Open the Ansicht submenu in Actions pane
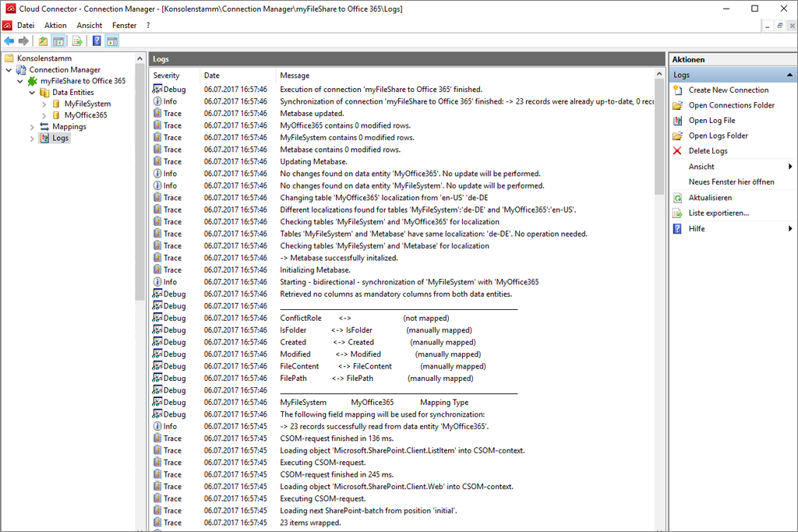Viewport: 798px width, 532px height. click(x=701, y=167)
